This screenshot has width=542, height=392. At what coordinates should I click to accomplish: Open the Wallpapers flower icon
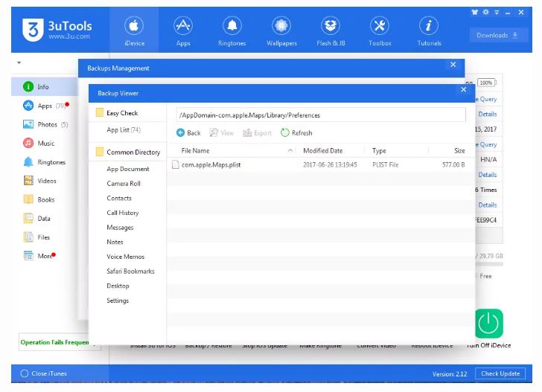281,26
